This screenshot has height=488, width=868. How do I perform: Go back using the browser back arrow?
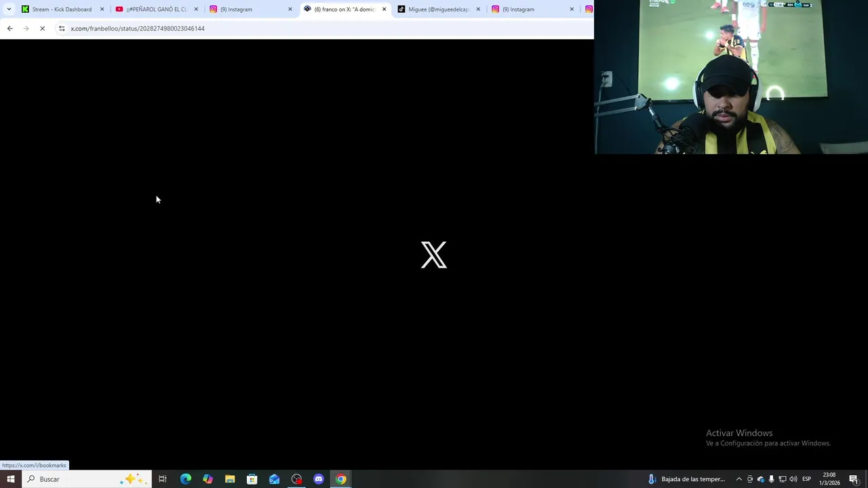pos(9,28)
